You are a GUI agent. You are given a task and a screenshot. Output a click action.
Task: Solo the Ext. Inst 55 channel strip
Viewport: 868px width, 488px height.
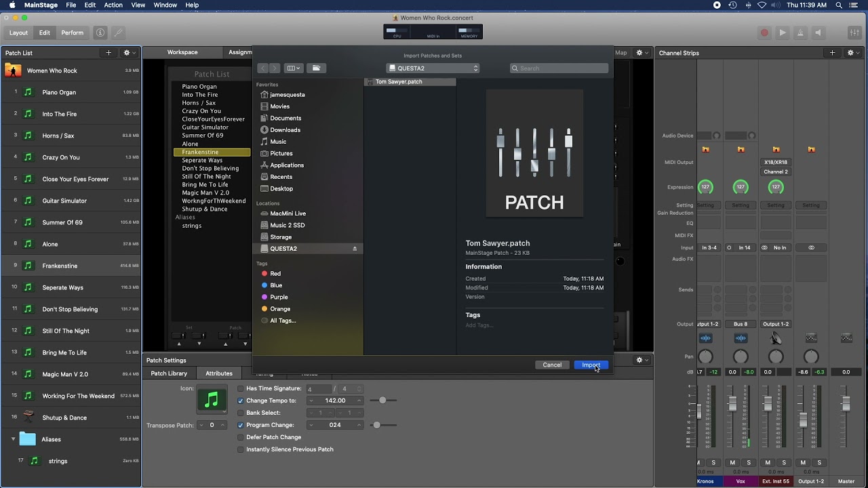pyautogui.click(x=784, y=462)
